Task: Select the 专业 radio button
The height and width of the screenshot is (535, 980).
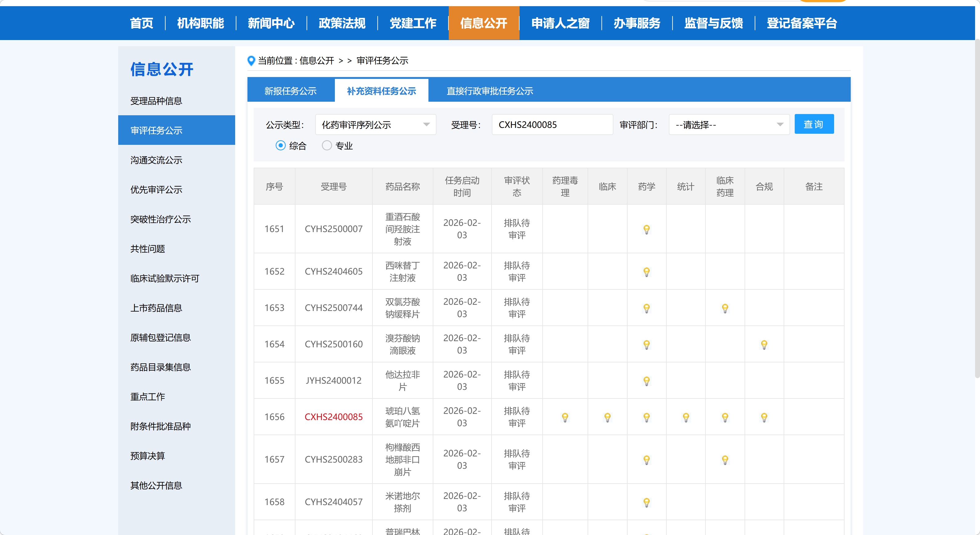Action: pyautogui.click(x=327, y=145)
